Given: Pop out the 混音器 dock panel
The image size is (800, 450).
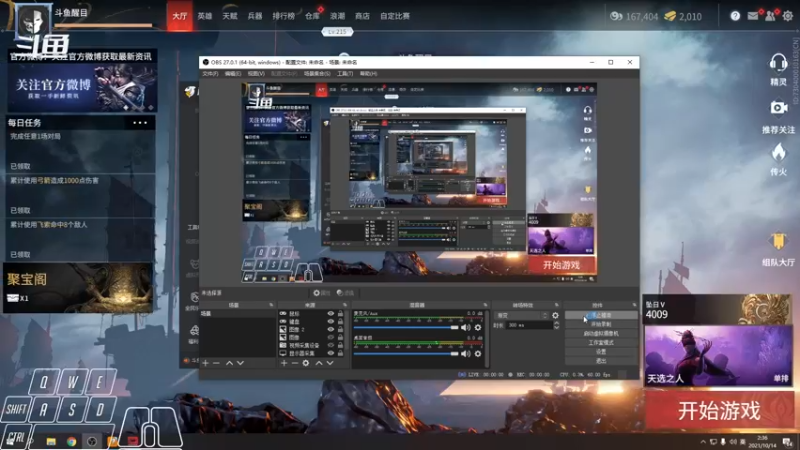Looking at the screenshot, I should point(485,305).
